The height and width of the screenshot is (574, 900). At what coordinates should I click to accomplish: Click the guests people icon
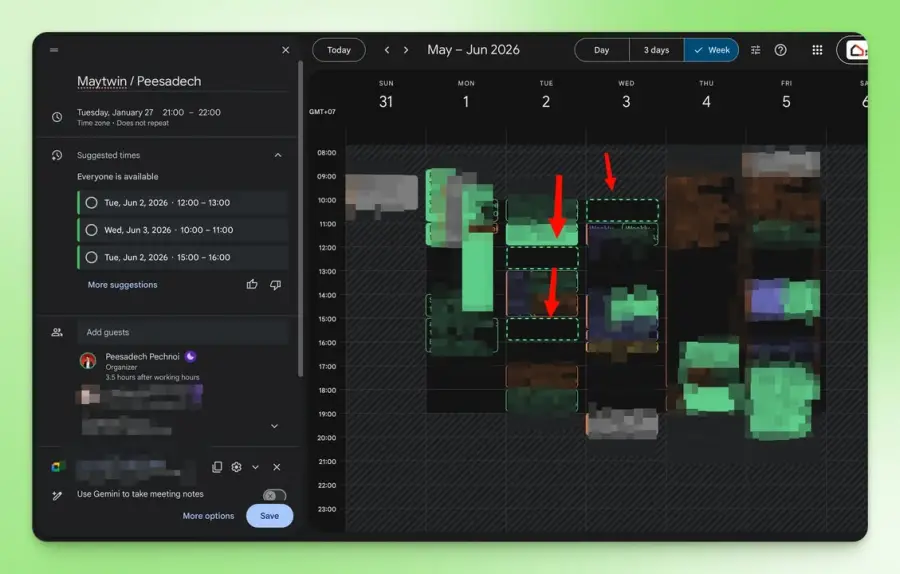pyautogui.click(x=57, y=332)
